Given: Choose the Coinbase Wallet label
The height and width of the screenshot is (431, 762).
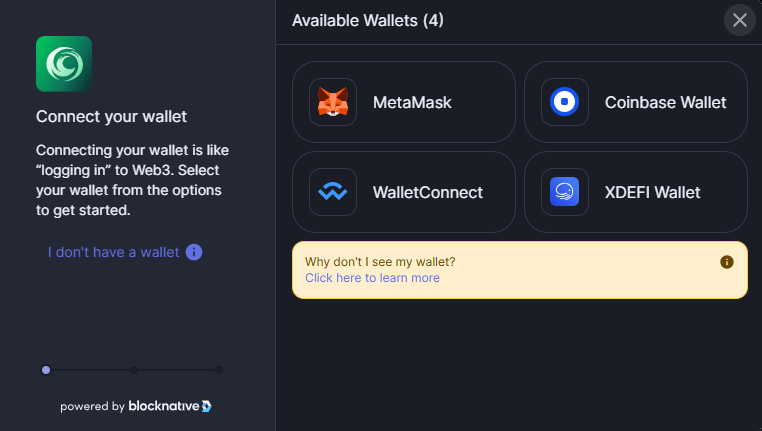Looking at the screenshot, I should tap(665, 103).
